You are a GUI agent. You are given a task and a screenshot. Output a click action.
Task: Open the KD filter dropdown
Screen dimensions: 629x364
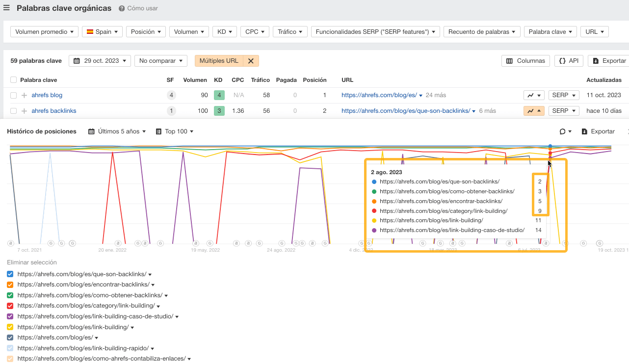coord(224,31)
